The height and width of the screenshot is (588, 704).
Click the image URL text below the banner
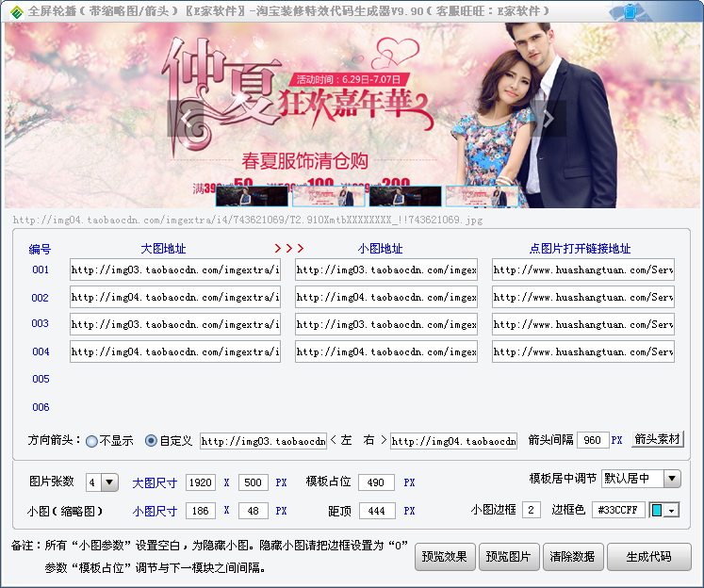click(248, 220)
